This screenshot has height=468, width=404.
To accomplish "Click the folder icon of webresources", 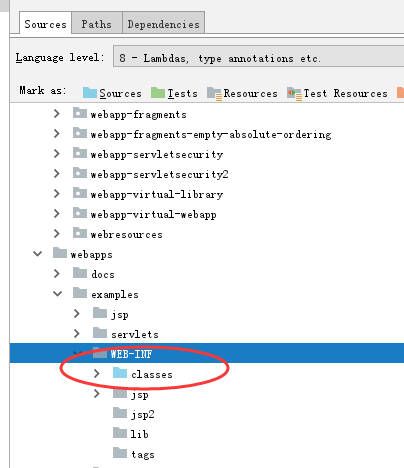I will tap(80, 233).
